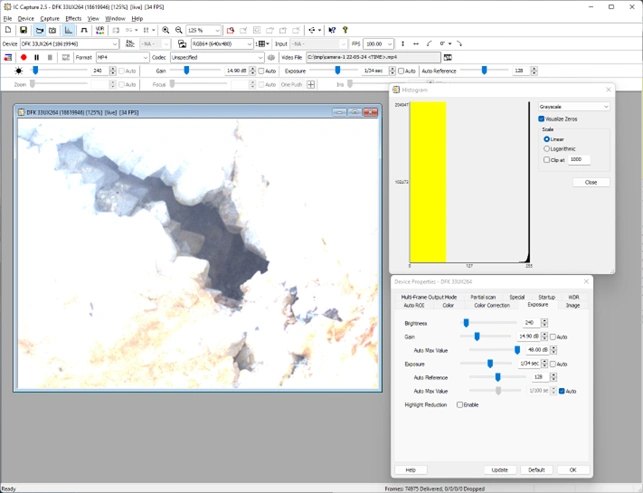Enable the Highlight Reduction checkbox
Screen dimensions: 643x493
(x=460, y=404)
